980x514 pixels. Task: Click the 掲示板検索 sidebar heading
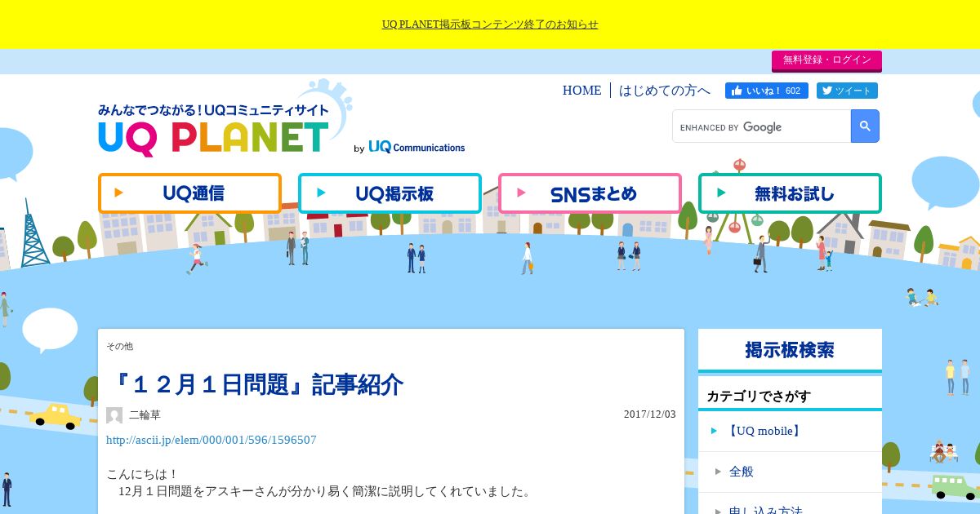tap(790, 350)
